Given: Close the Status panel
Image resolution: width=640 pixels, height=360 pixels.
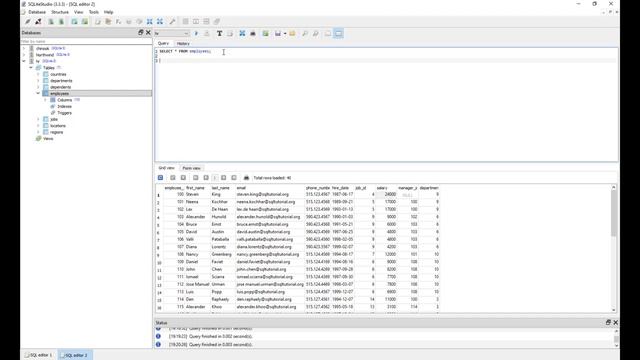Looking at the screenshot, I should pos(616,322).
